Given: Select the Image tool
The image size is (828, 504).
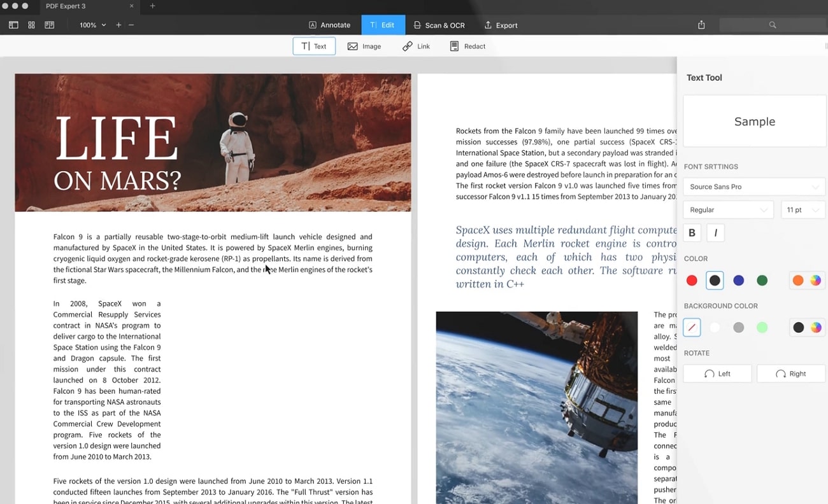Looking at the screenshot, I should point(363,45).
